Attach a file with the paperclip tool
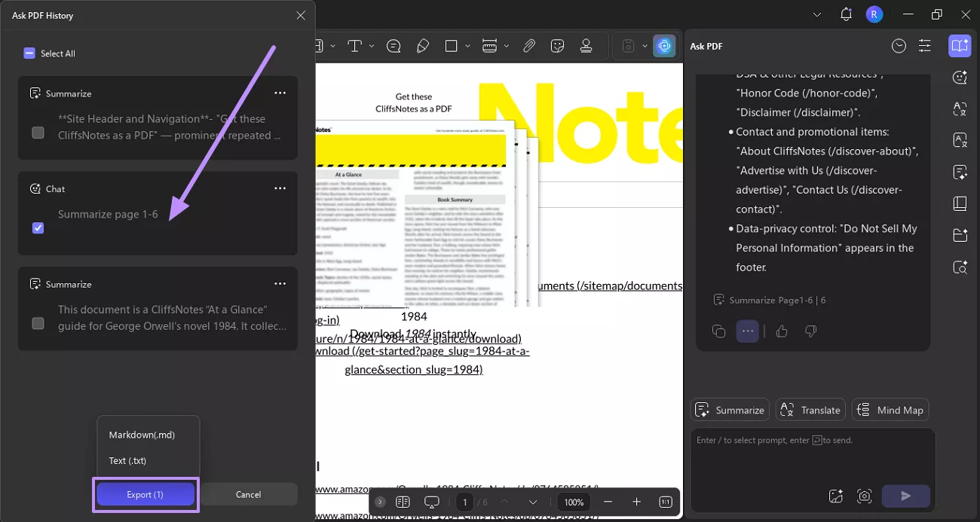The height and width of the screenshot is (522, 980). 528,46
